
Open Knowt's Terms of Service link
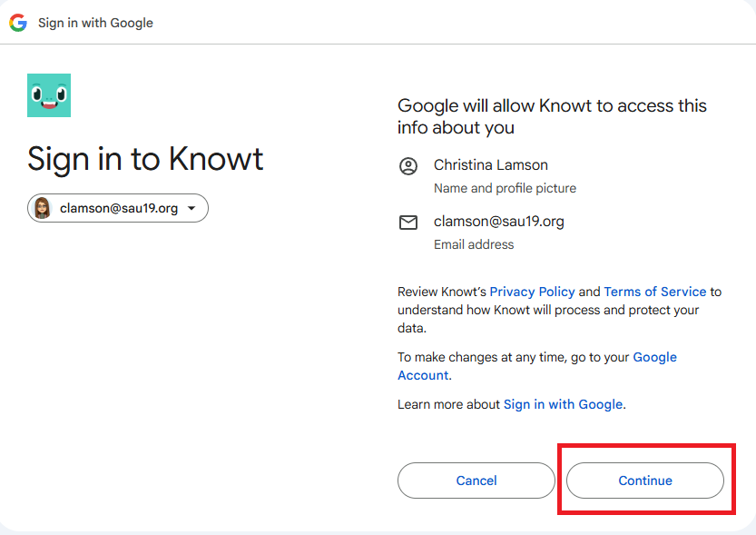654,292
